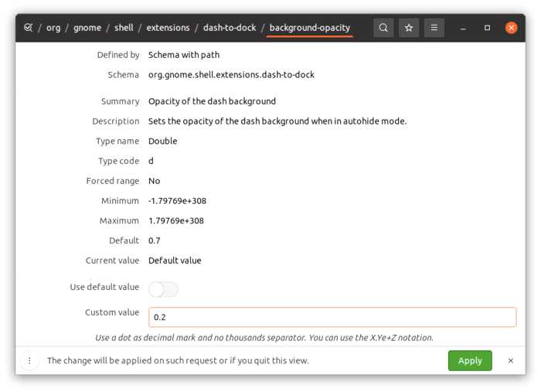Dismiss the pending change notification bar
The width and height of the screenshot is (541, 392).
(x=510, y=360)
